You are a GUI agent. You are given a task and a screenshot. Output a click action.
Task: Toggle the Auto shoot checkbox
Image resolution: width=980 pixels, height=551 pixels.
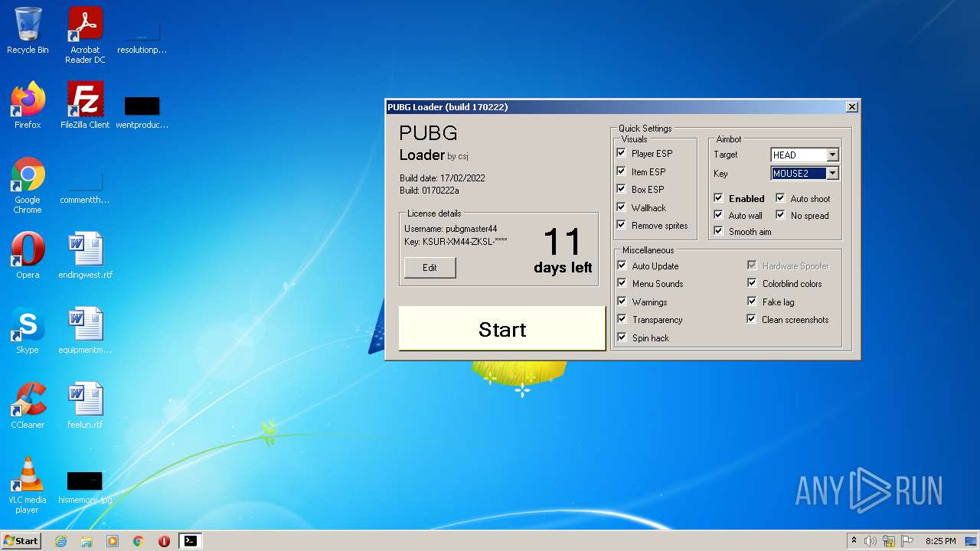780,198
